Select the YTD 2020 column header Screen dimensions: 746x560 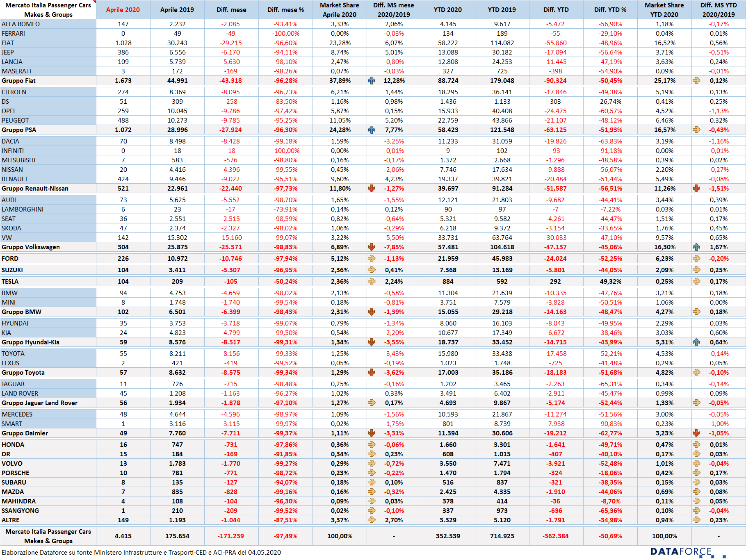pos(448,10)
